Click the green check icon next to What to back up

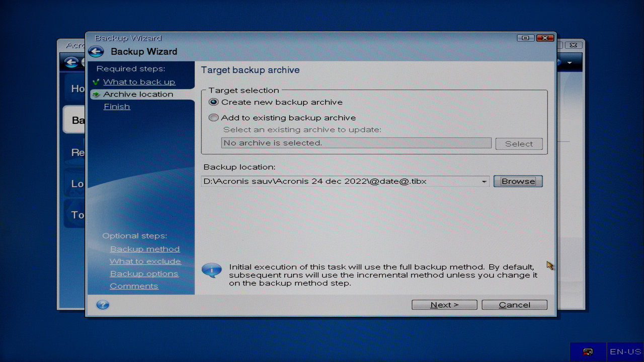(96, 82)
